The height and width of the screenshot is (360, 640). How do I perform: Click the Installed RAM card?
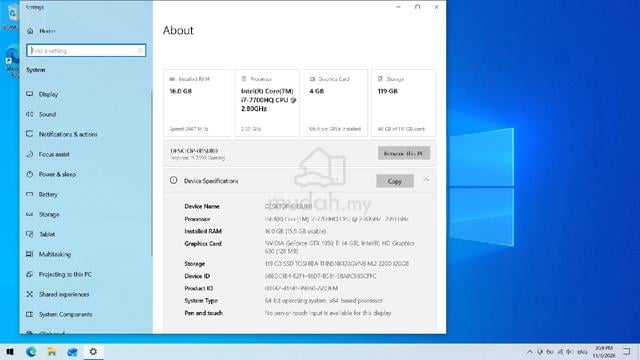pyautogui.click(x=198, y=103)
